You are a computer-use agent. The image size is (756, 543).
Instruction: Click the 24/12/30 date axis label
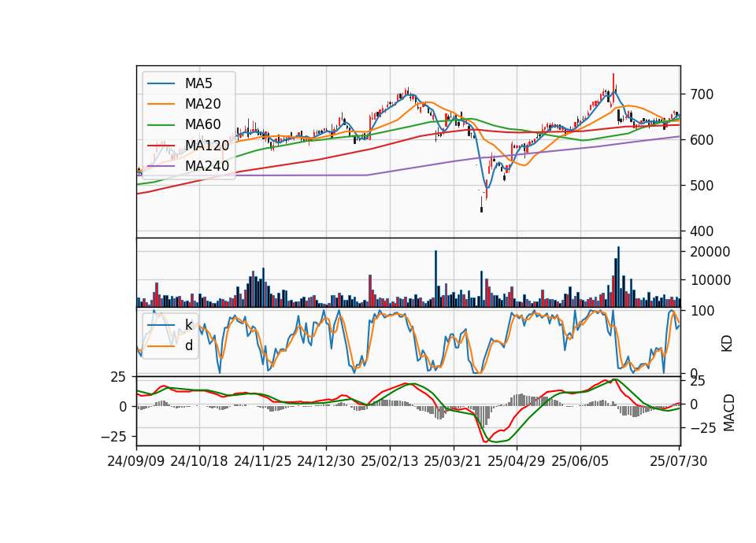pos(326,461)
